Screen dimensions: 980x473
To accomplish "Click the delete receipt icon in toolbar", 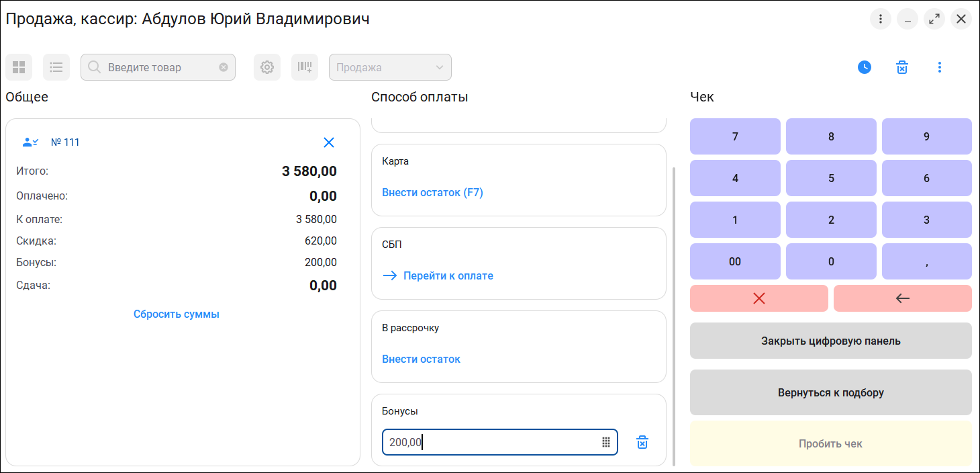I will 902,67.
